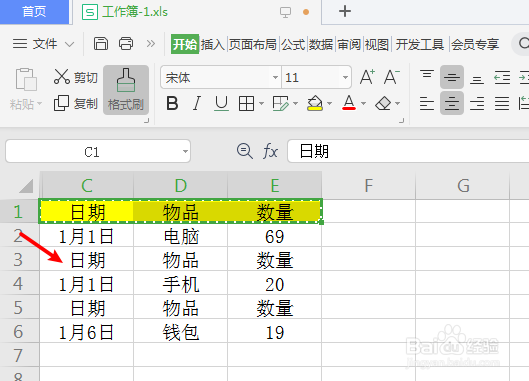
Task: Click the Save icon in quick toolbar
Action: pos(101,44)
